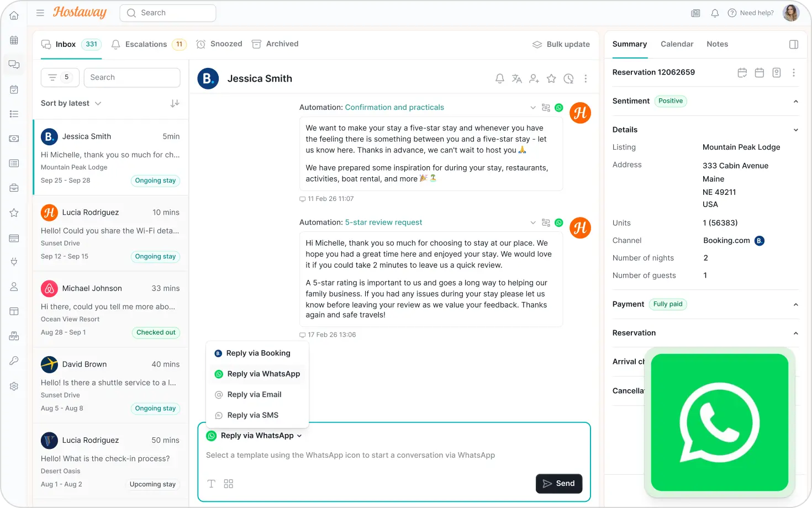This screenshot has height=508, width=812.
Task: Open reservation more options menu
Action: coord(794,72)
